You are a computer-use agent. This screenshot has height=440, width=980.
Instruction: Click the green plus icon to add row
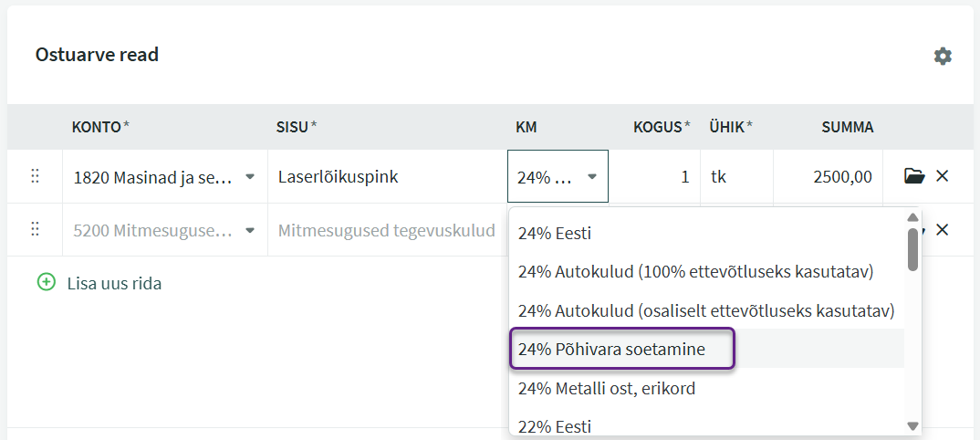coord(47,282)
